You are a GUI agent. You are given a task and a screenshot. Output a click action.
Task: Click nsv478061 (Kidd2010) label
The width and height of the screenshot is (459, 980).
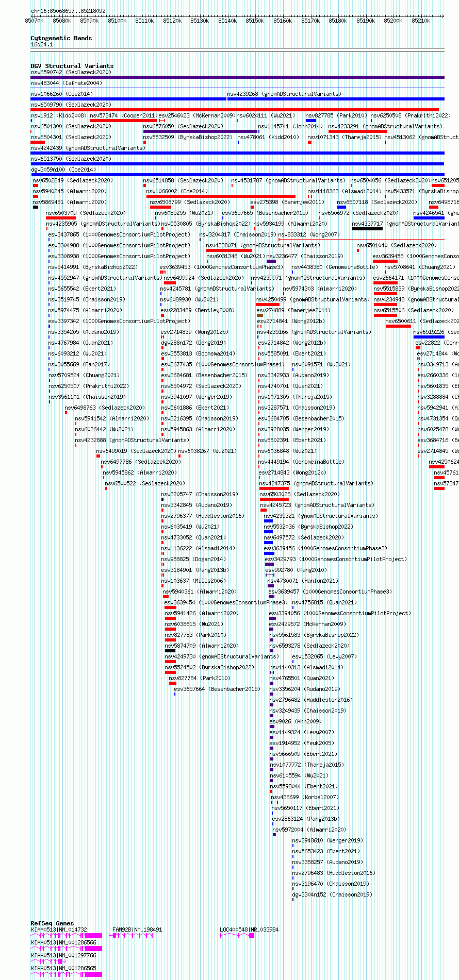tap(268, 138)
